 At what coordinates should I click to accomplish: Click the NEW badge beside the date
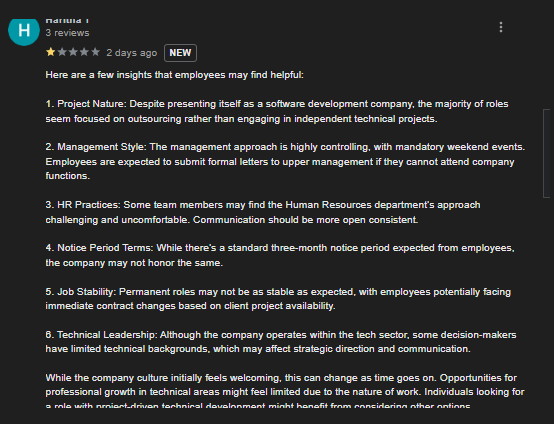click(x=180, y=53)
